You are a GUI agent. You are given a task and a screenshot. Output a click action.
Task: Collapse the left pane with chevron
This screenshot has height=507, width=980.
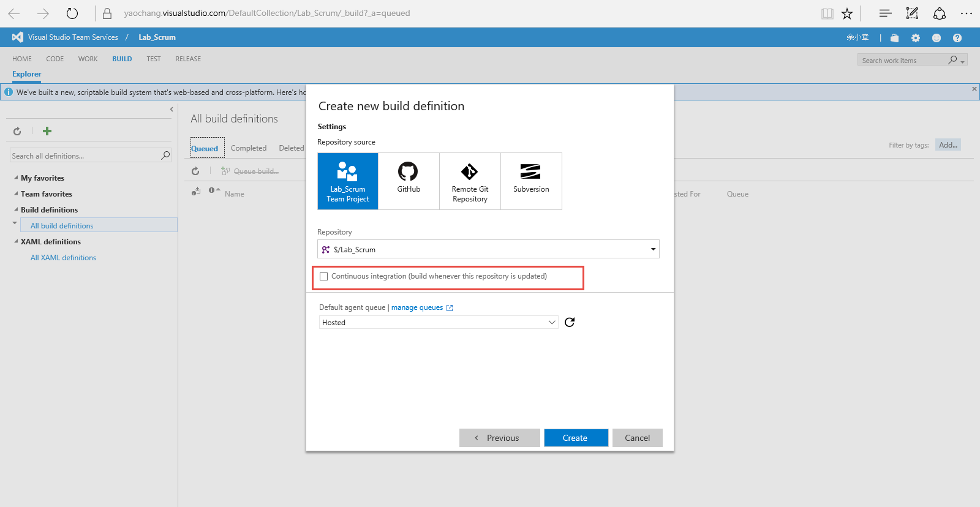tap(171, 110)
